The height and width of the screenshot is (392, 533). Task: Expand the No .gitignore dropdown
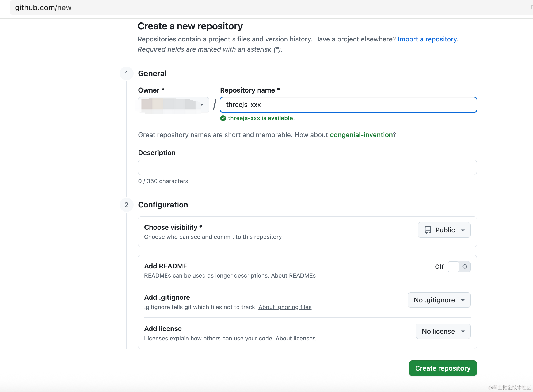pos(439,300)
